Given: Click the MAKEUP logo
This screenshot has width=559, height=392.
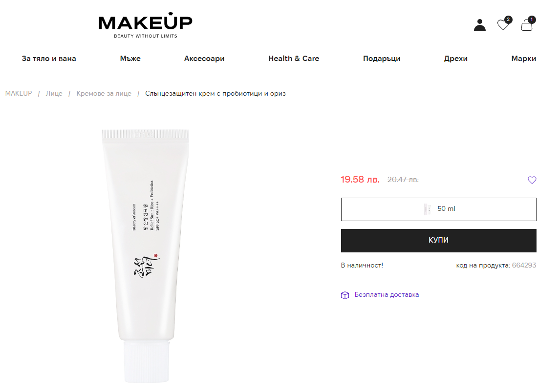Looking at the screenshot, I should coord(146,25).
